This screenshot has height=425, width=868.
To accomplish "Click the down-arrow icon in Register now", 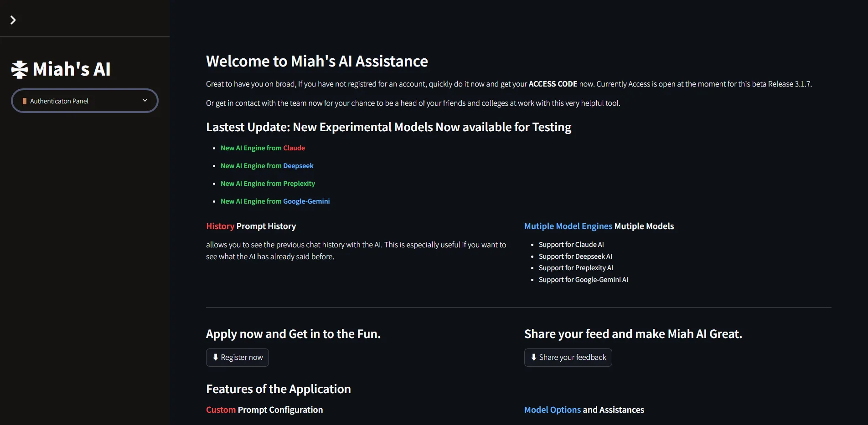I will tap(216, 357).
